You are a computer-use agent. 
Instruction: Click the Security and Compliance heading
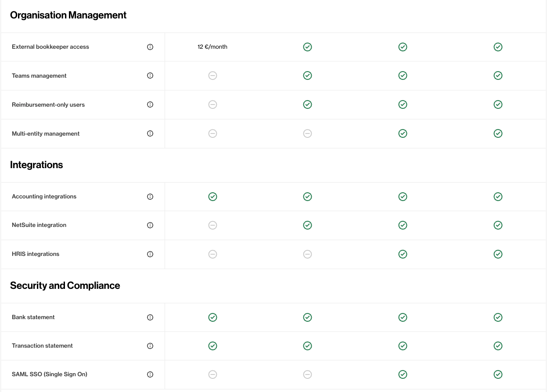[65, 286]
